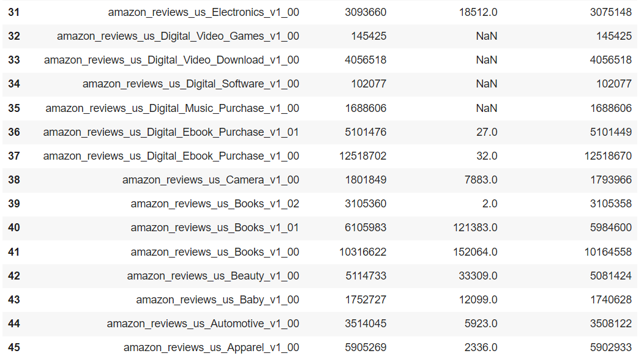Select value 1752727
644x356 pixels.
365,300
